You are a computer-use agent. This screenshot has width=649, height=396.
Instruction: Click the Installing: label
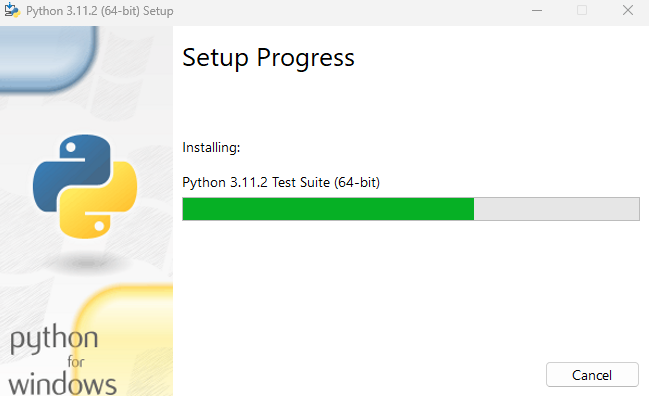211,147
